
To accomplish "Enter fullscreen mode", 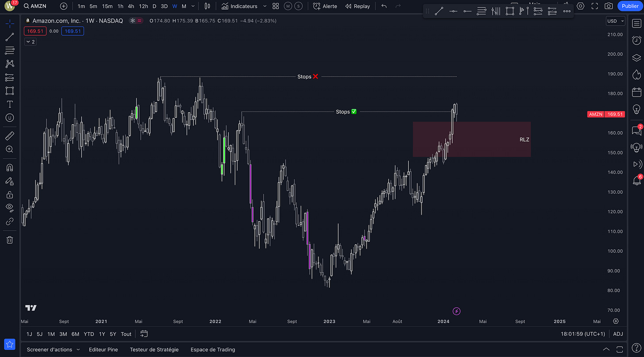I will point(595,6).
